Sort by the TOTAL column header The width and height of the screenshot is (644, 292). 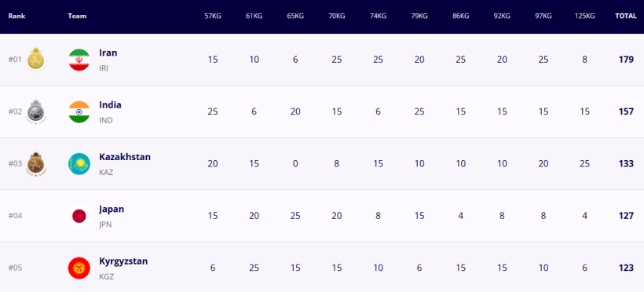pyautogui.click(x=626, y=16)
